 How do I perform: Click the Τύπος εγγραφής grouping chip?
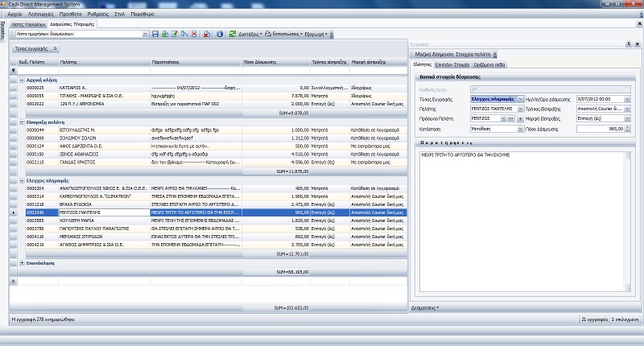(35, 49)
